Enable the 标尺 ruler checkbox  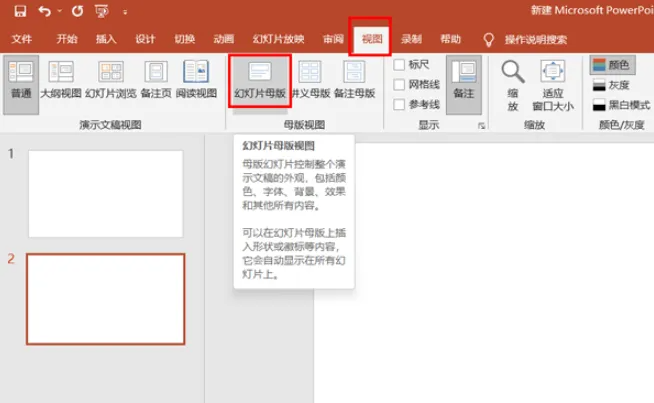tap(399, 65)
